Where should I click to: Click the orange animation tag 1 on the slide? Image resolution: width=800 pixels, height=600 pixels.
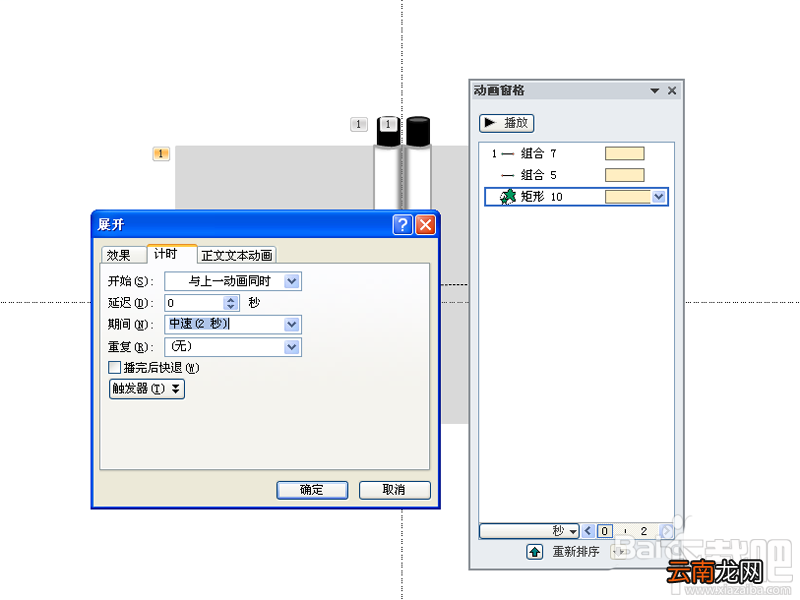[x=161, y=154]
